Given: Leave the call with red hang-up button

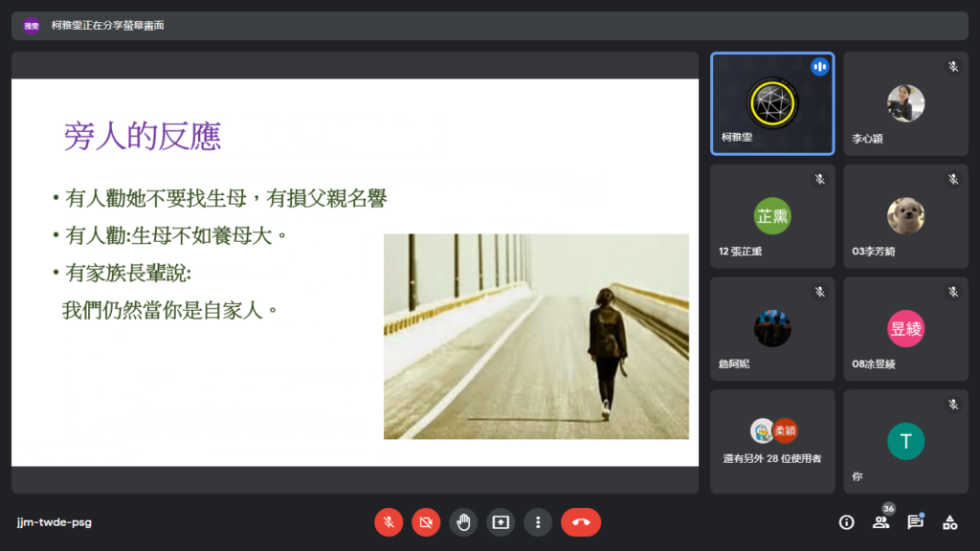Looking at the screenshot, I should [x=581, y=522].
